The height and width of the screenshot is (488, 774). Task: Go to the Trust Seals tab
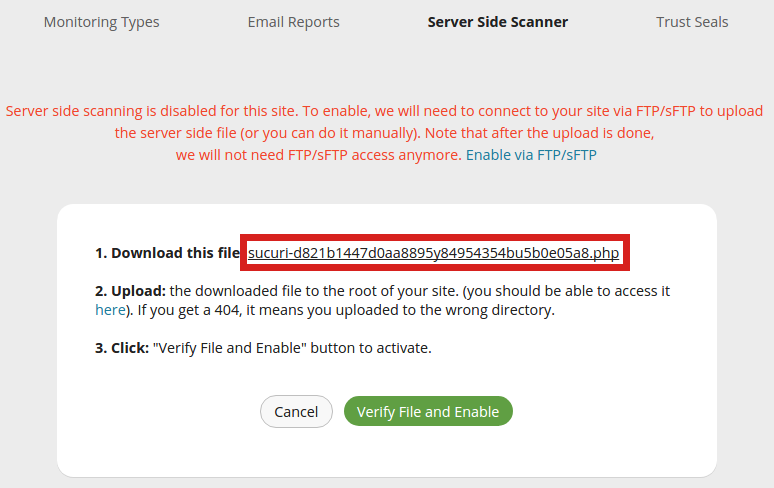pyautogui.click(x=692, y=22)
